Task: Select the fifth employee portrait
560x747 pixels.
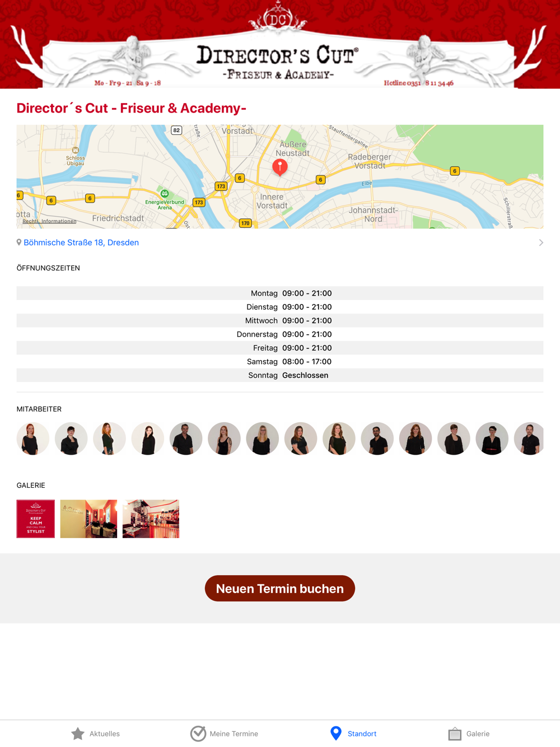Action: [186, 438]
